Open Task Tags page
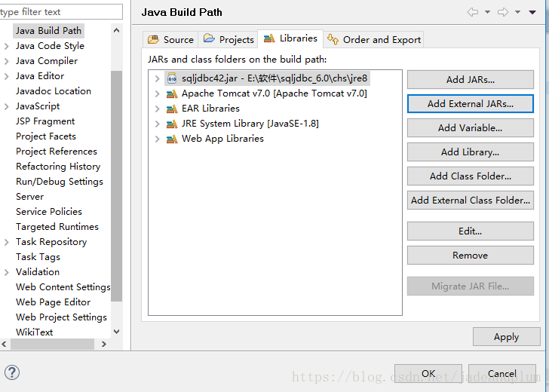Screen dimensions: 549x392 tap(38, 257)
